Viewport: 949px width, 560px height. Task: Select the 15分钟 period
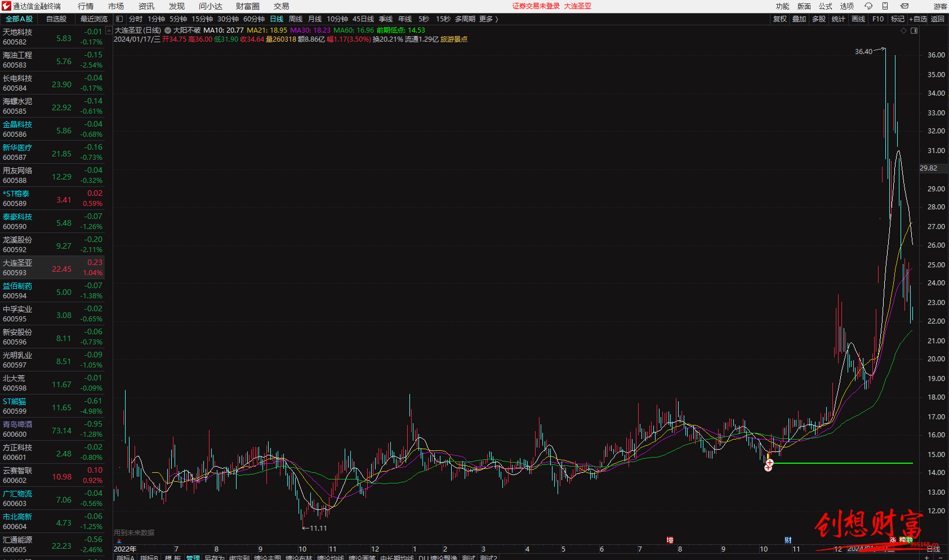click(202, 19)
